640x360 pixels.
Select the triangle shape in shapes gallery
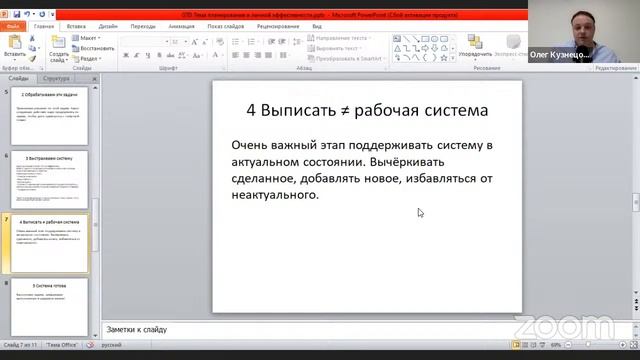tap(397, 49)
